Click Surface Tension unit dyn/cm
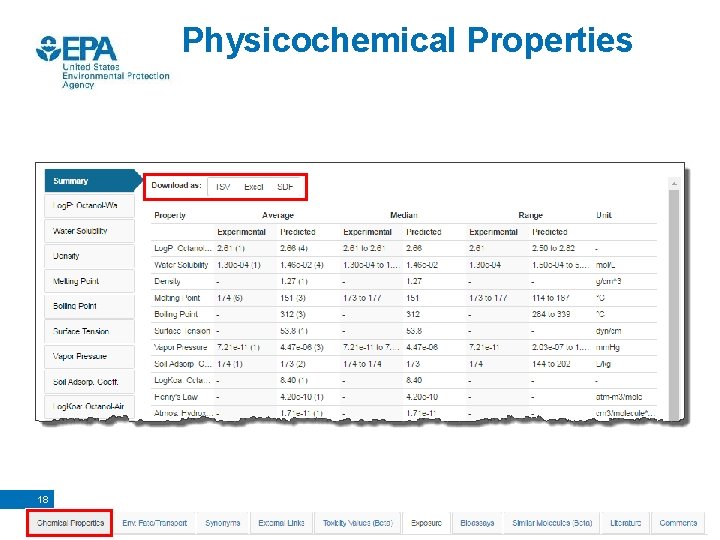Viewport: 720px width, 540px height. [x=608, y=331]
